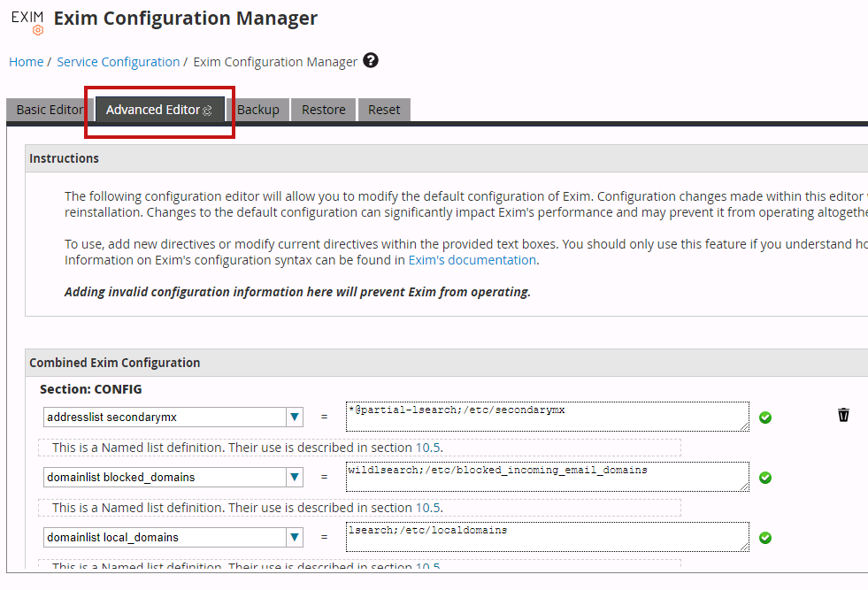
Task: Click the Exim Configuration Manager page title
Action: point(186,19)
